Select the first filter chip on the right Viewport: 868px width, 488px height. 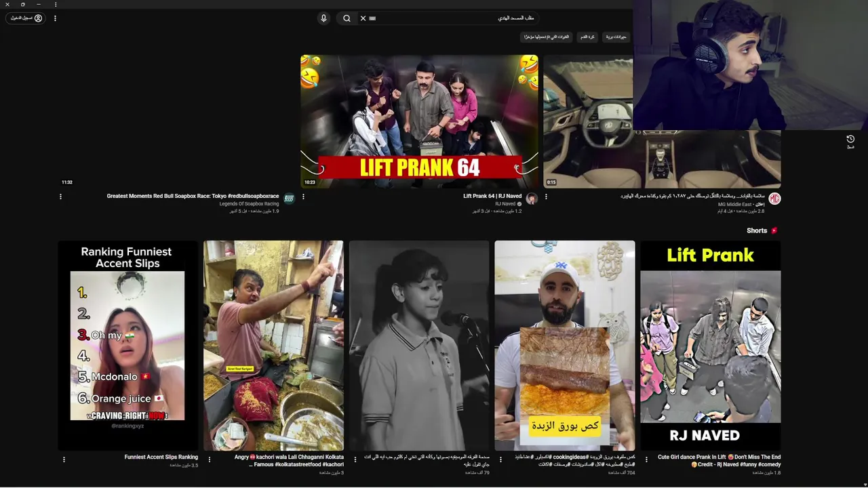[x=616, y=37]
